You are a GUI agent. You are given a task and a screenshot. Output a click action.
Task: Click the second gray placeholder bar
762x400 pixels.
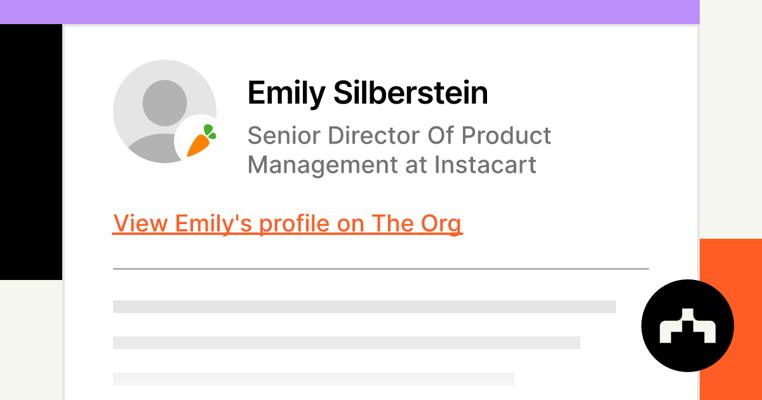346,343
